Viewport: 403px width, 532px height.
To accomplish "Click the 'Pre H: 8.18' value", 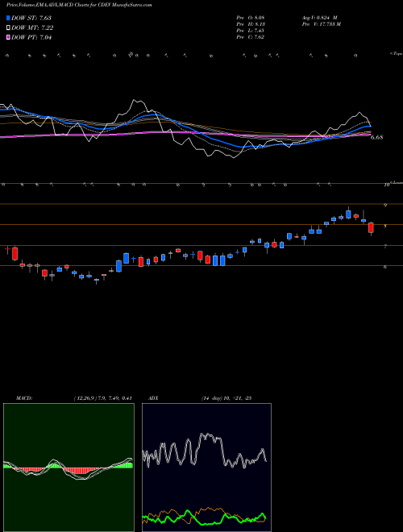I will pos(251,24).
